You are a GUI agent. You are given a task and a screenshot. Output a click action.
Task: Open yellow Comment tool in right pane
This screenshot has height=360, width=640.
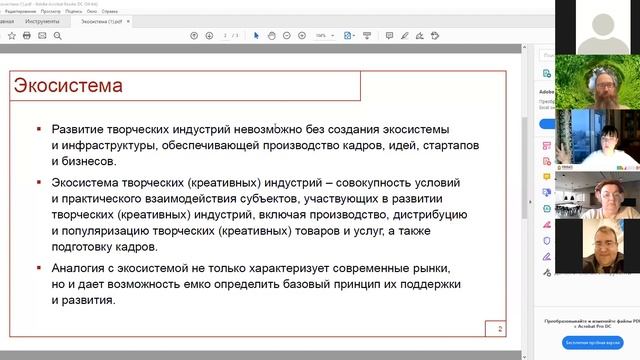click(x=547, y=177)
